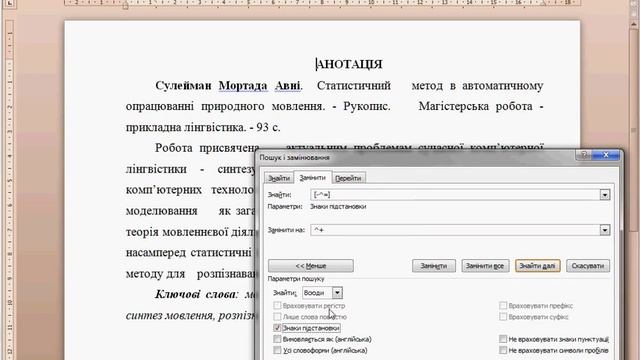This screenshot has height=360, width=640.
Task: Click into the Замінити на text field
Action: (455, 230)
